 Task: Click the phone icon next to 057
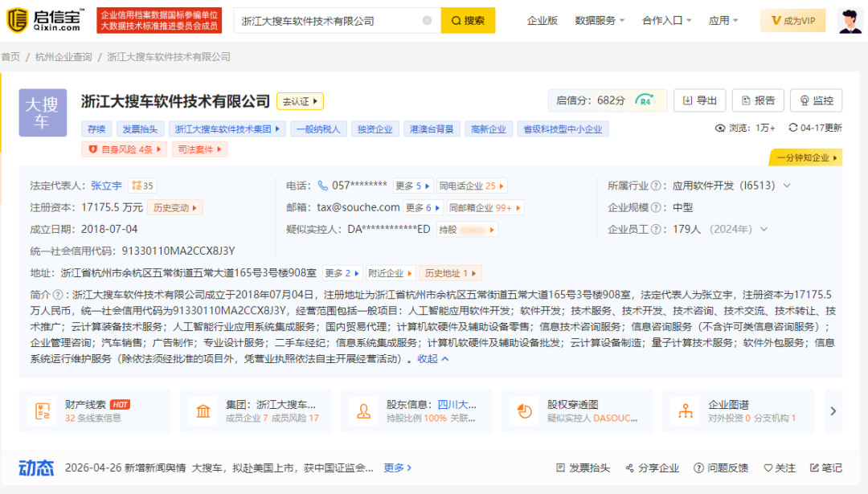(323, 186)
